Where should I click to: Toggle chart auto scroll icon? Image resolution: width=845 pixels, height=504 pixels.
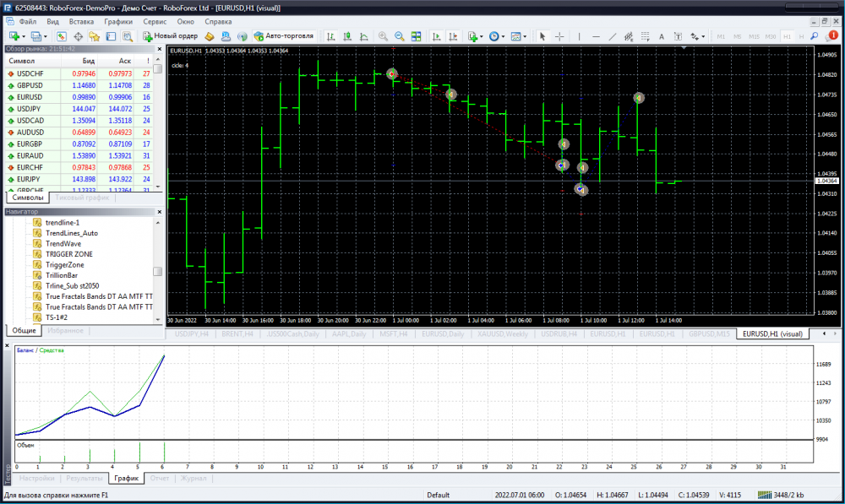437,36
